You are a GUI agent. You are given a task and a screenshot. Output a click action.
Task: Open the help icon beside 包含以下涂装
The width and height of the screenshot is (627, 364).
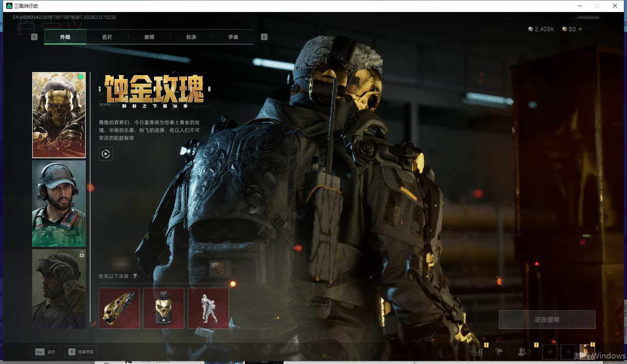(135, 276)
